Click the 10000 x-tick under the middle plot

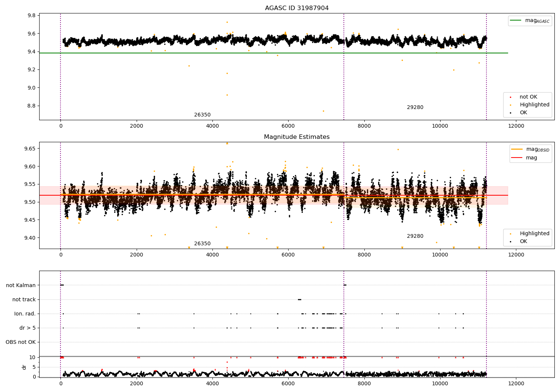click(x=440, y=255)
